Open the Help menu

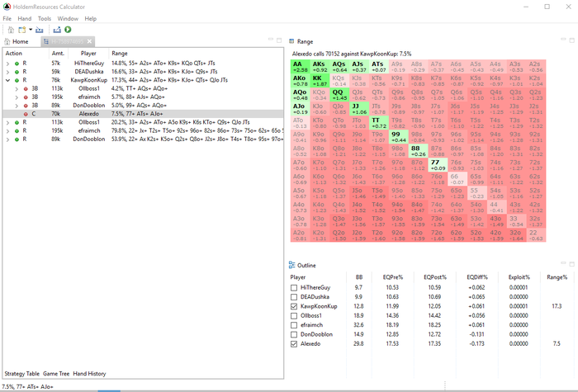(90, 18)
